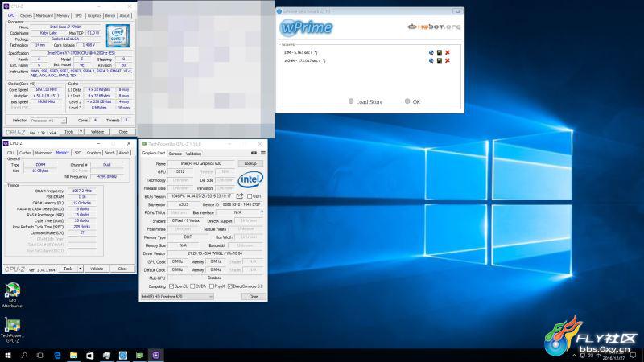644x362 pixels.
Task: Toggle the OpenCL checkbox in GPU-Z
Action: tap(171, 286)
